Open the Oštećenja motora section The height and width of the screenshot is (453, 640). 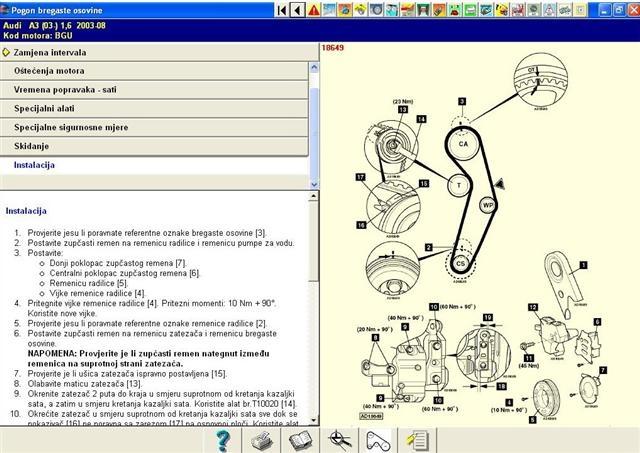click(154, 71)
